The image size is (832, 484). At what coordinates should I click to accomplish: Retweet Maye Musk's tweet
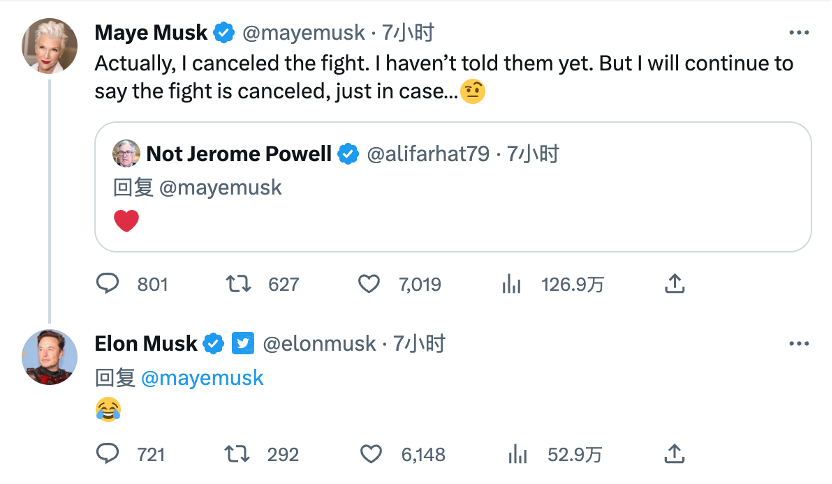click(x=239, y=284)
